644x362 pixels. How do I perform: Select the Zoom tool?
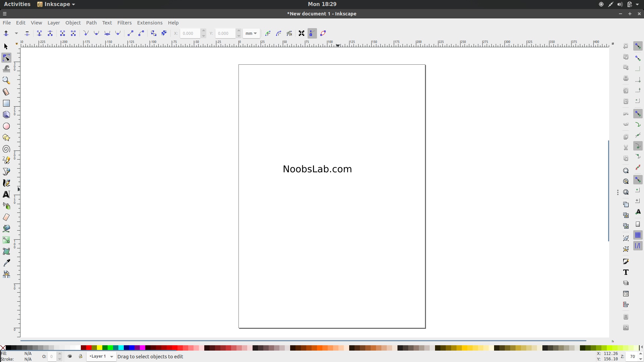(6, 80)
